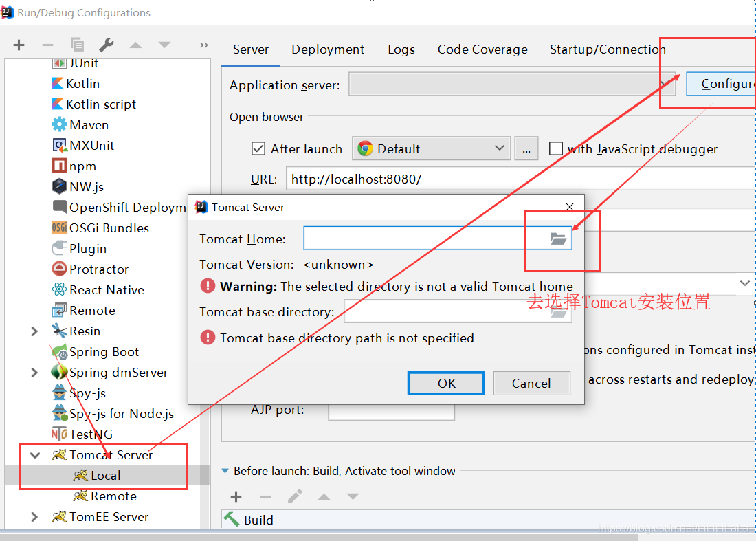Edit before launch task pencil icon
The height and width of the screenshot is (541, 756).
pyautogui.click(x=295, y=496)
